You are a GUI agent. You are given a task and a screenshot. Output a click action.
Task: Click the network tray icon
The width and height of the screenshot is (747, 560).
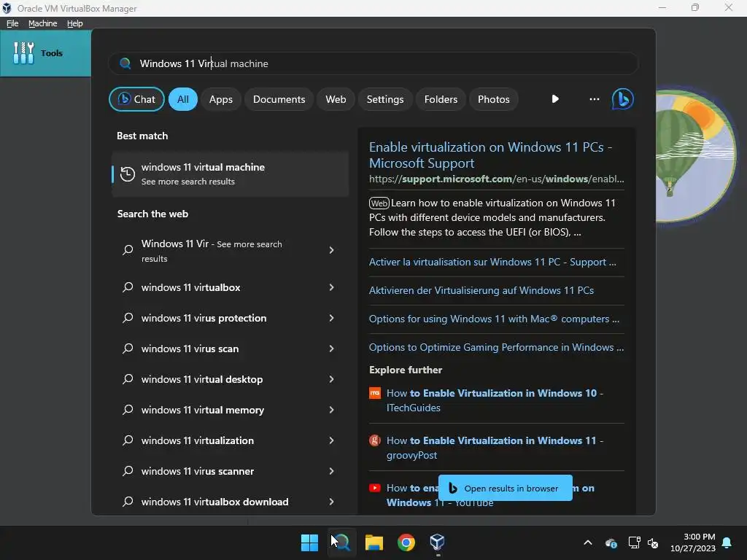634,542
